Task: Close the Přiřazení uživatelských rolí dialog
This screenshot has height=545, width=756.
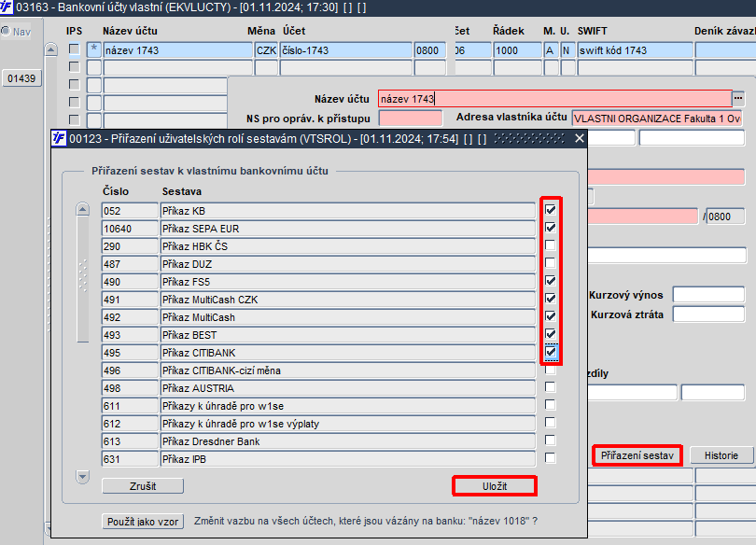Action: 579,139
